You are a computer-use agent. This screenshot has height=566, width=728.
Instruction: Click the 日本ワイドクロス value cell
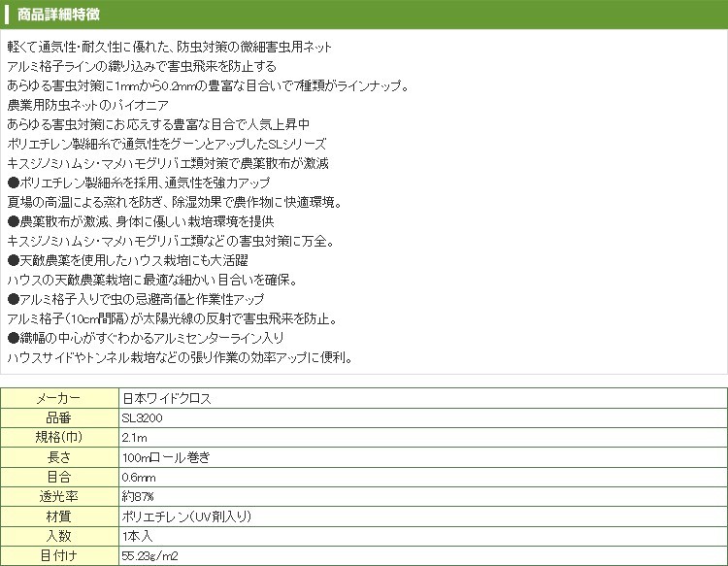[423, 398]
